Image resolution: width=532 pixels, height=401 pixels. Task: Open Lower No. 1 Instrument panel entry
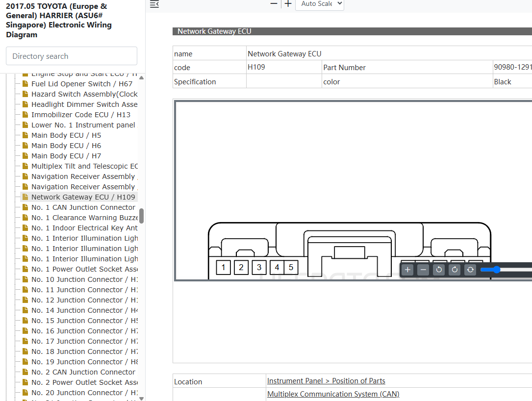coord(83,125)
